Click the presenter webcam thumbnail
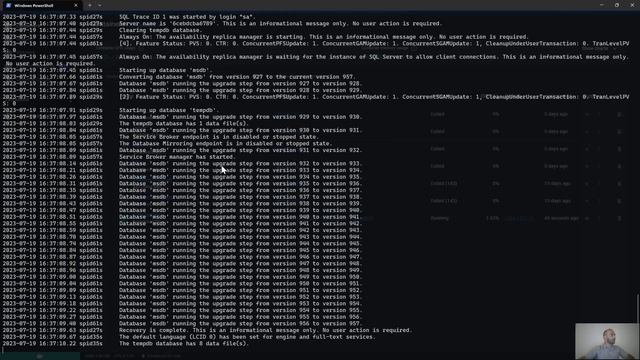This screenshot has height=360, width=640. pyautogui.click(x=607, y=341)
